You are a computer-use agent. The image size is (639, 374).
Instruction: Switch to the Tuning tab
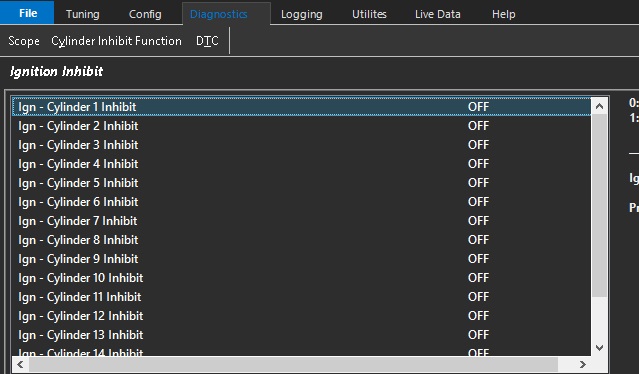(83, 14)
